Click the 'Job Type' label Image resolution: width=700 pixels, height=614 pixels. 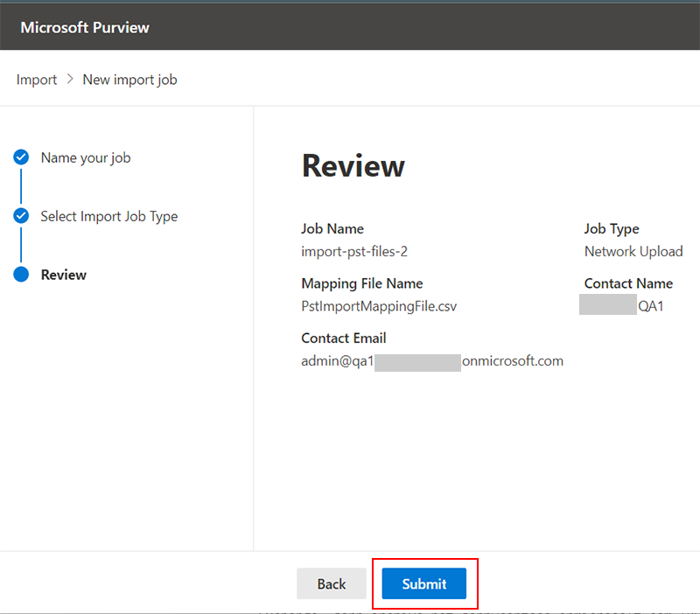612,229
